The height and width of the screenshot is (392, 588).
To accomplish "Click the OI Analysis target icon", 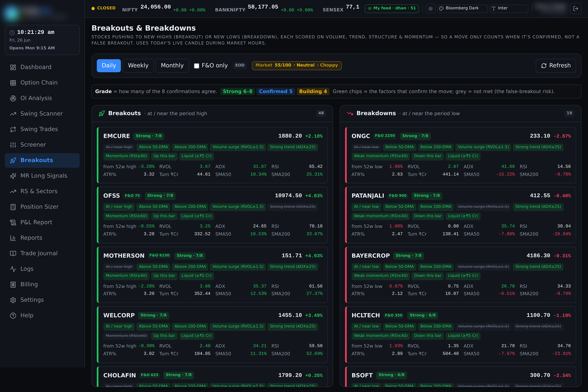I will coord(13,98).
